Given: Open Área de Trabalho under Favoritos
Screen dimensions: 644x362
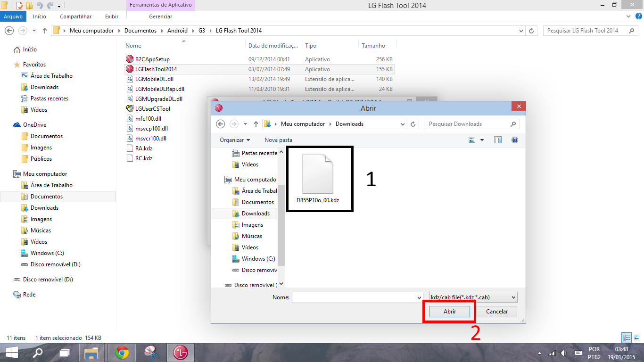Looking at the screenshot, I should point(51,76).
